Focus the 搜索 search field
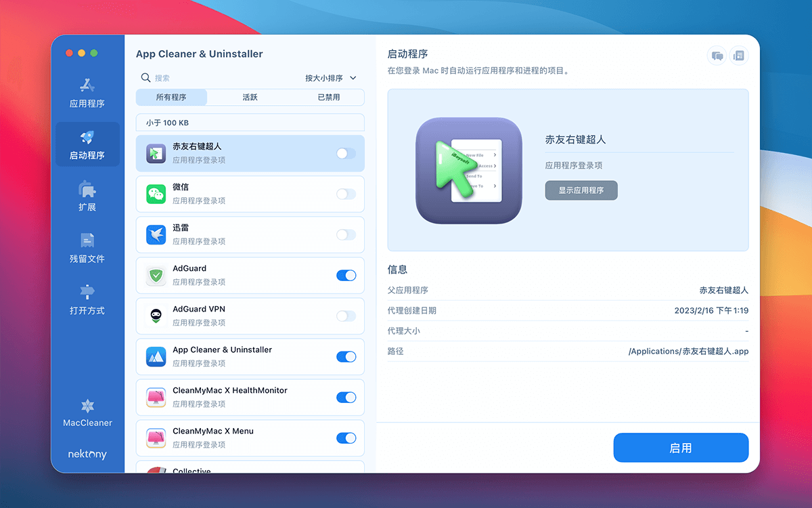Screen dimensions: 812x508 pyautogui.click(x=217, y=78)
